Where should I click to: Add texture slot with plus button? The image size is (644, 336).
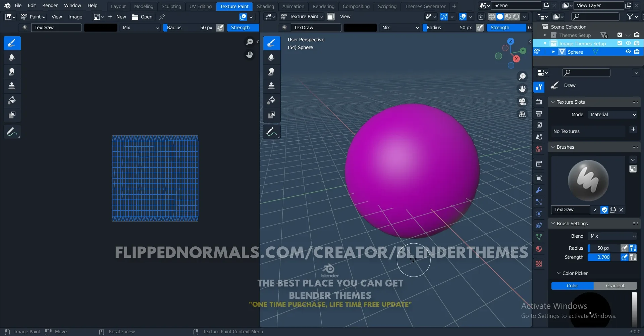tap(633, 129)
